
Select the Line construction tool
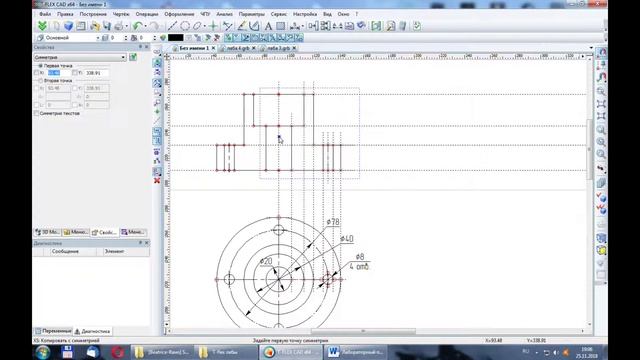173,26
